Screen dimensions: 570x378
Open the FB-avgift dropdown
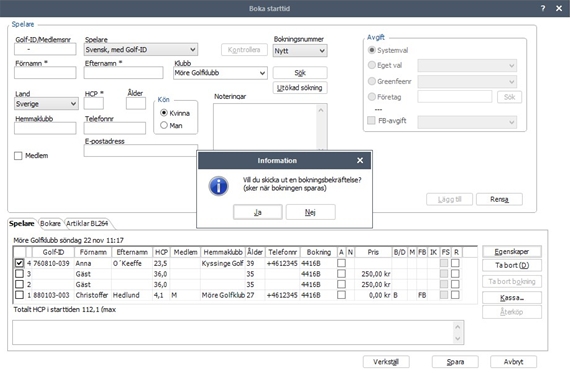pyautogui.click(x=467, y=122)
